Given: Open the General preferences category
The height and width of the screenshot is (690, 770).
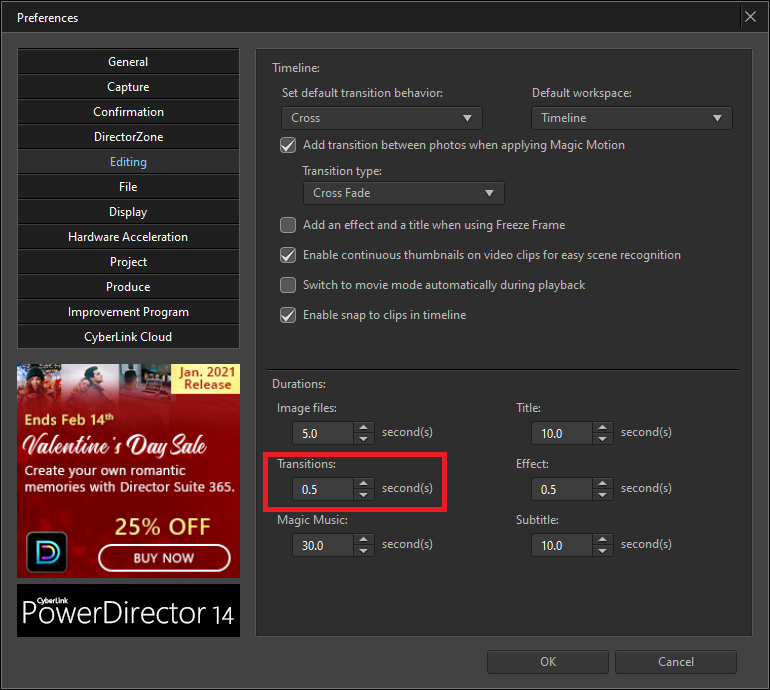Looking at the screenshot, I should [128, 62].
